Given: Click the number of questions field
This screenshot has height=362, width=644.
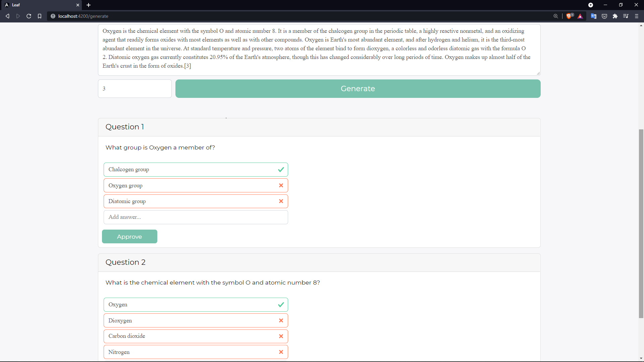Looking at the screenshot, I should point(135,88).
